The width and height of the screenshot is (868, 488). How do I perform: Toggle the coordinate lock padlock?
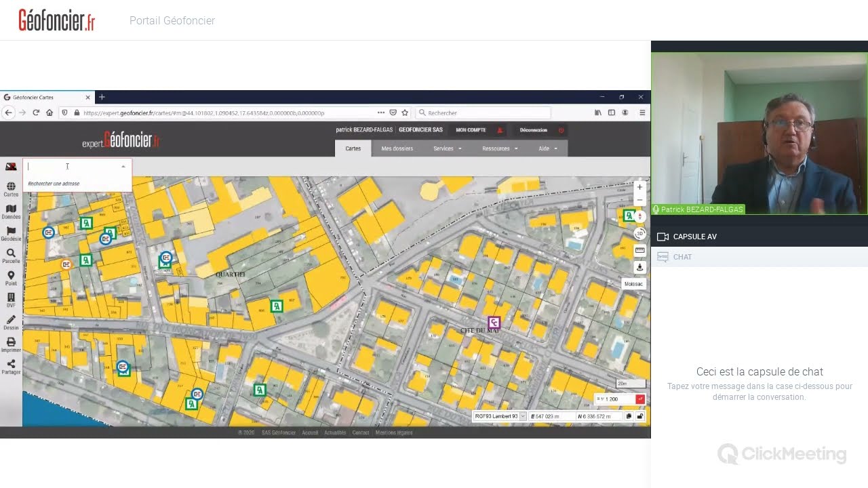[640, 416]
